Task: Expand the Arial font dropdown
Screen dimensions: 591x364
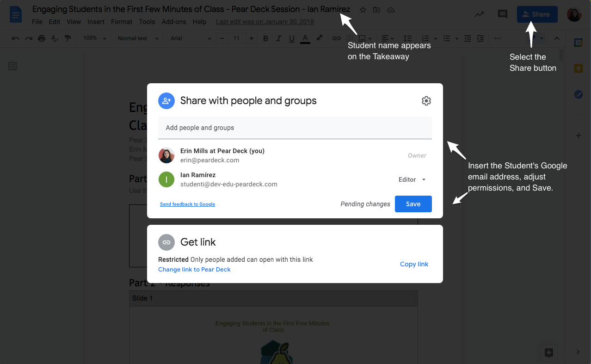Action: pos(190,38)
